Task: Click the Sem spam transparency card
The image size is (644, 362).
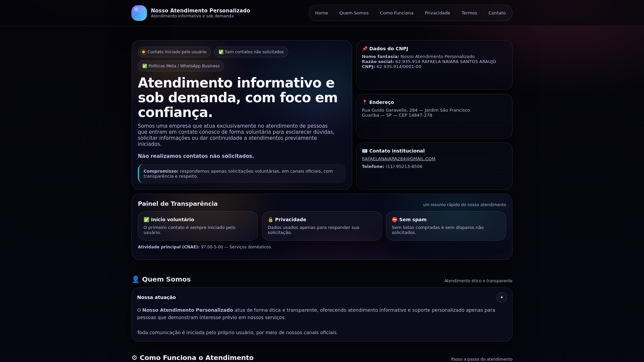Action: [x=446, y=226]
